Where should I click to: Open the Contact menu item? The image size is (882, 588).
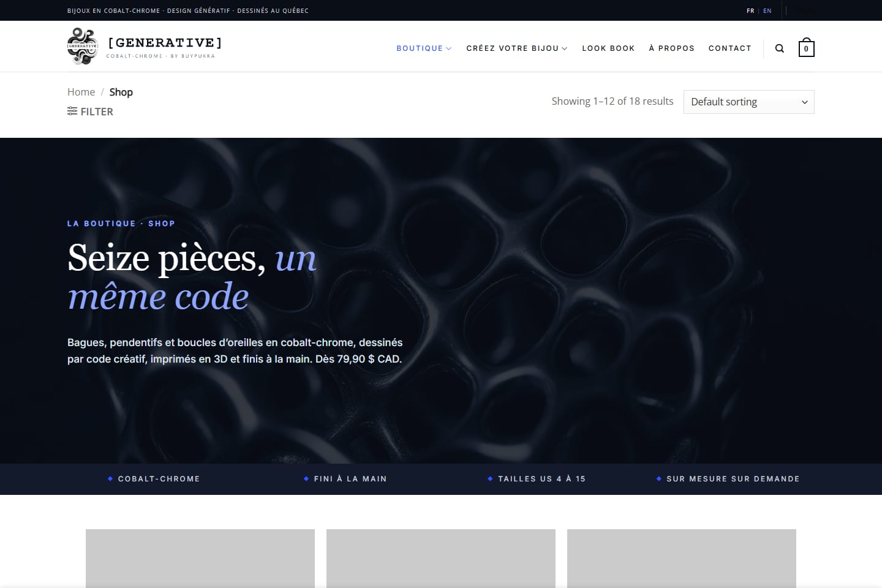(729, 48)
